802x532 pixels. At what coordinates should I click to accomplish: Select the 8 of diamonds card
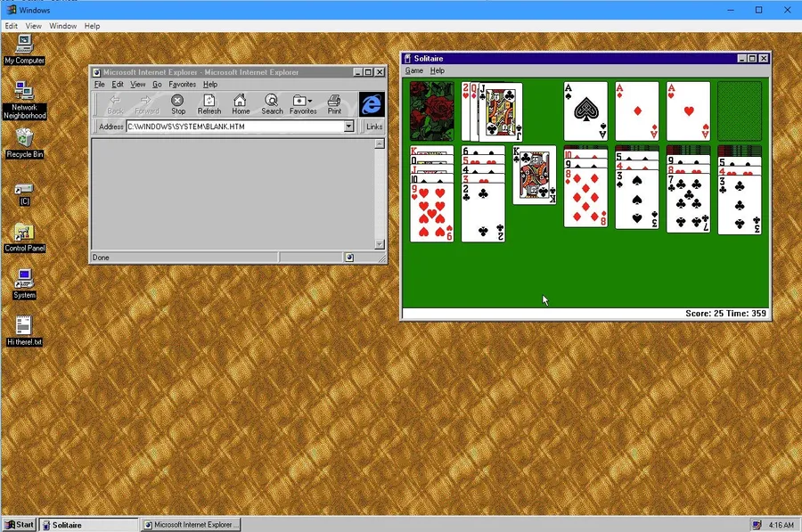pyautogui.click(x=585, y=198)
